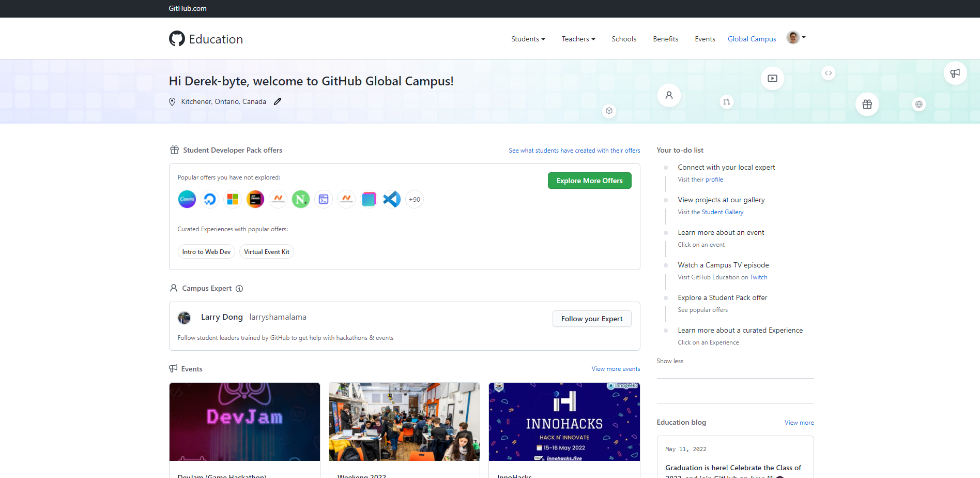Image resolution: width=980 pixels, height=478 pixels.
Task: Click the Education title in the header
Action: [216, 39]
